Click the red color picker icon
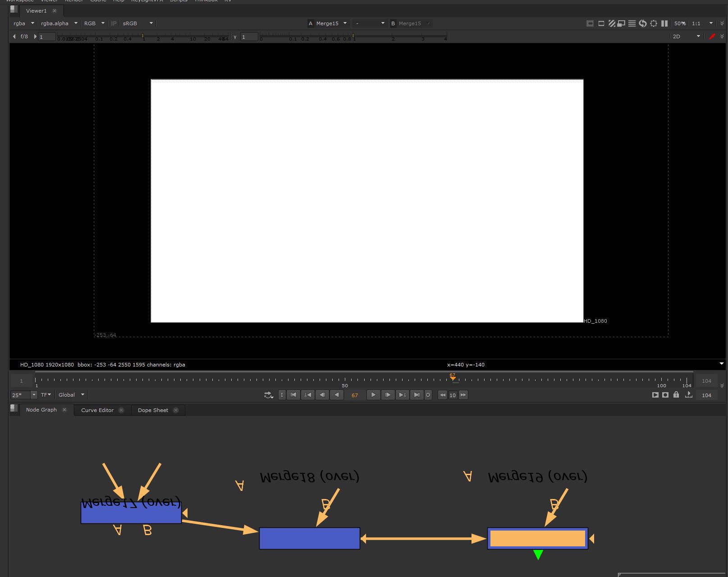This screenshot has width=728, height=577. pos(712,37)
